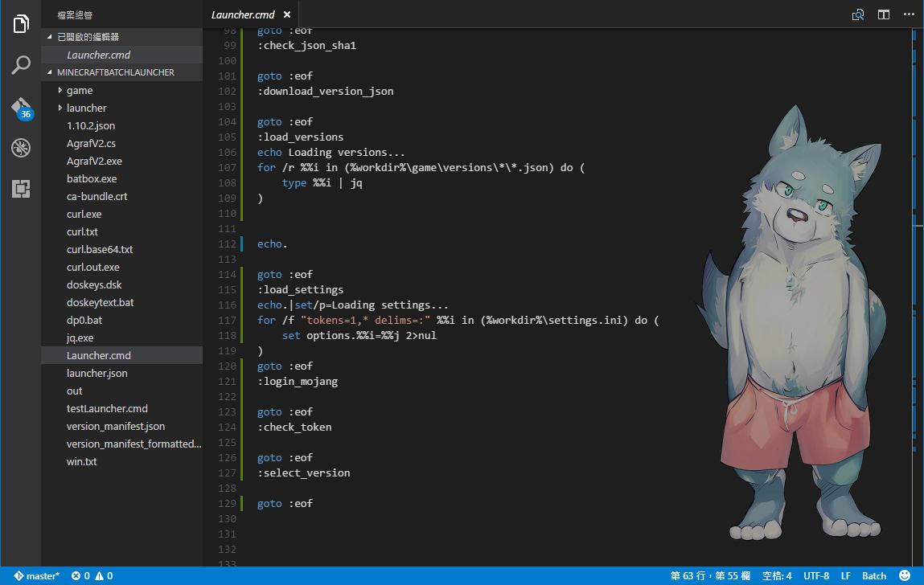
Task: Open the Search view in activity bar
Action: point(21,65)
